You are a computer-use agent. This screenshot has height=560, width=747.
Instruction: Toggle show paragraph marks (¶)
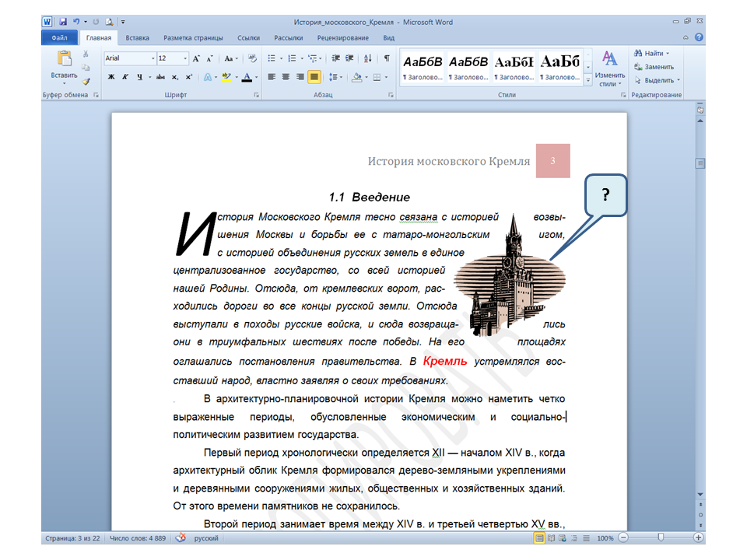tap(387, 58)
